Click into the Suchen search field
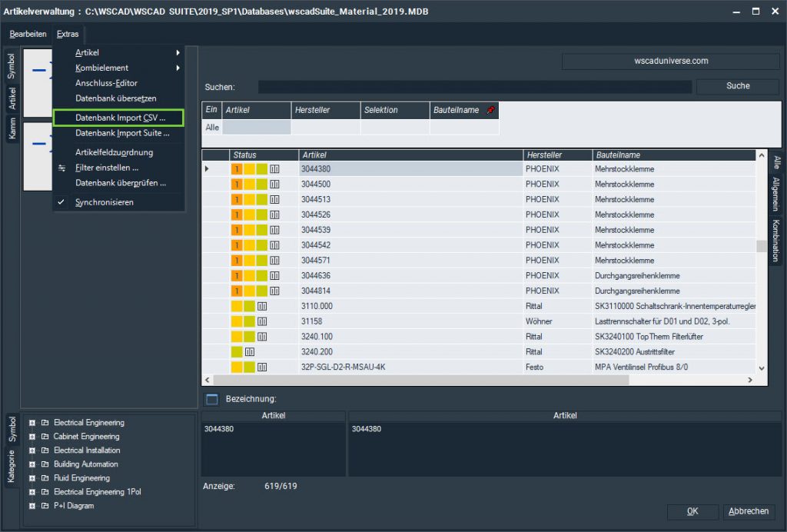The image size is (787, 532). 474,87
